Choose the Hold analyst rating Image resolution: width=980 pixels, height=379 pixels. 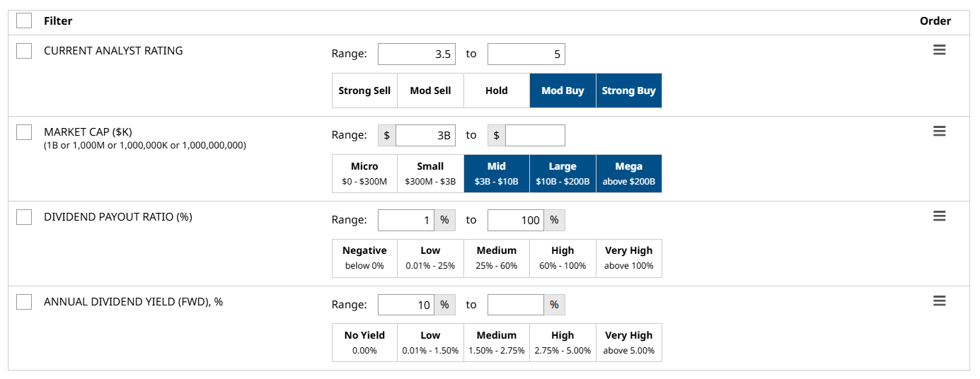click(496, 91)
